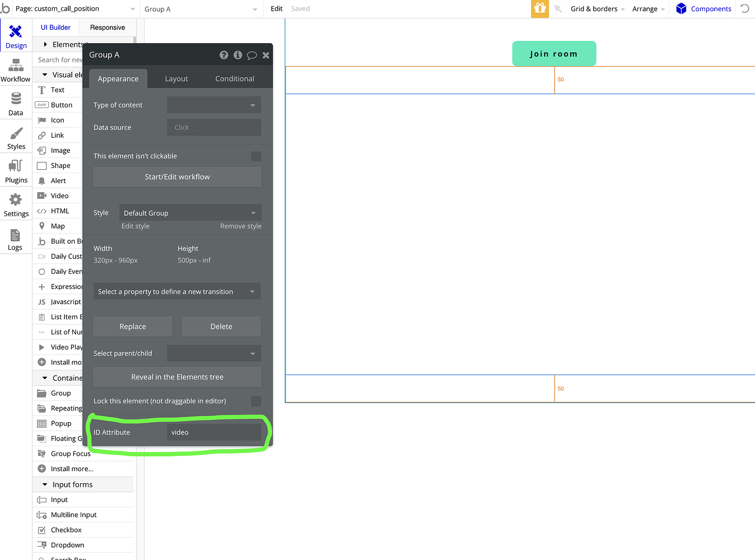
Task: Switch to the Responsive tab
Action: click(x=108, y=27)
